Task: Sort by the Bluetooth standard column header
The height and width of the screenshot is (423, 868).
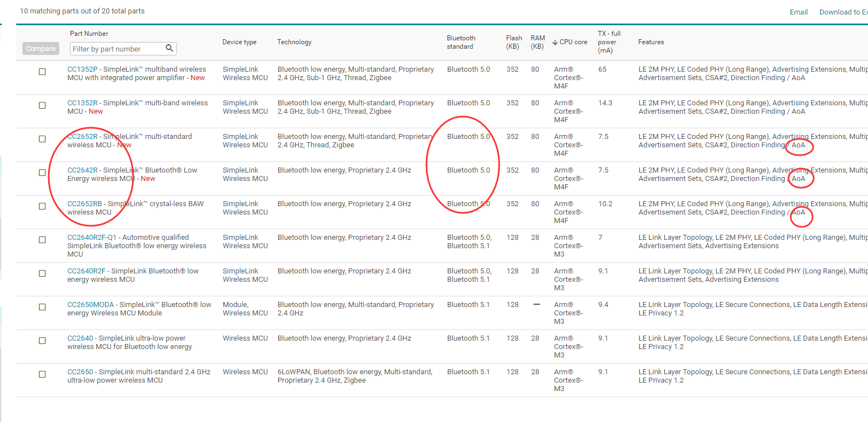Action: point(461,42)
